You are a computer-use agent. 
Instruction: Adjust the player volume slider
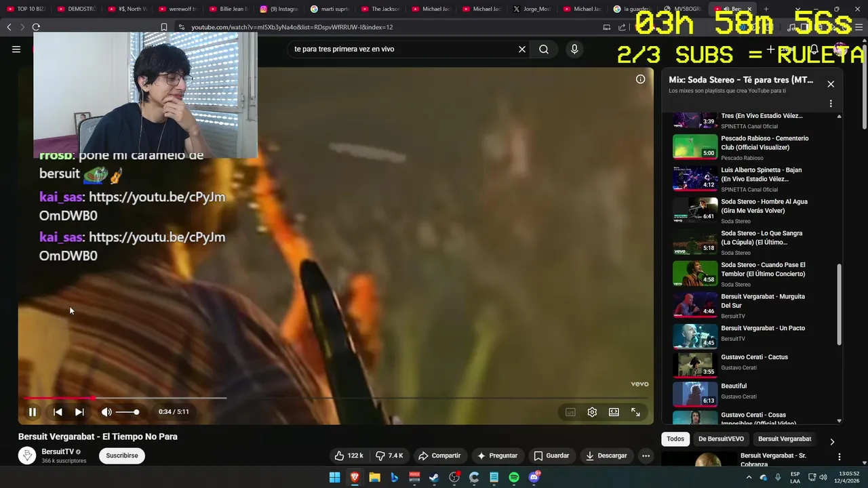pyautogui.click(x=127, y=412)
